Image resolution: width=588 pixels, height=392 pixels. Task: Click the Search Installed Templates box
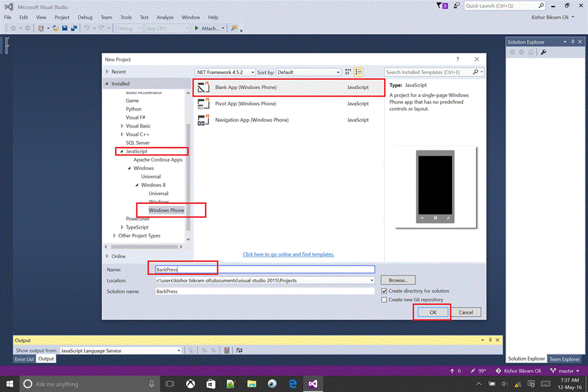click(x=428, y=72)
